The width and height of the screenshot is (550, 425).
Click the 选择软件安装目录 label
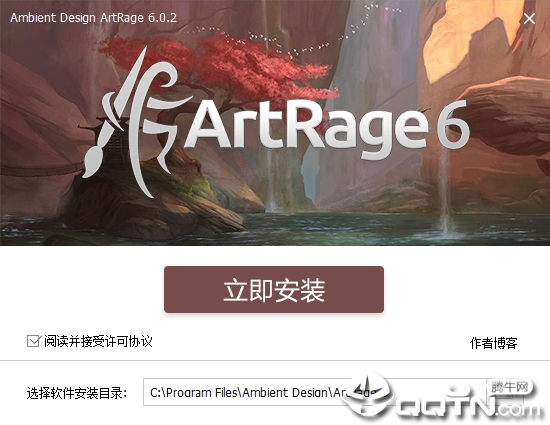point(76,393)
